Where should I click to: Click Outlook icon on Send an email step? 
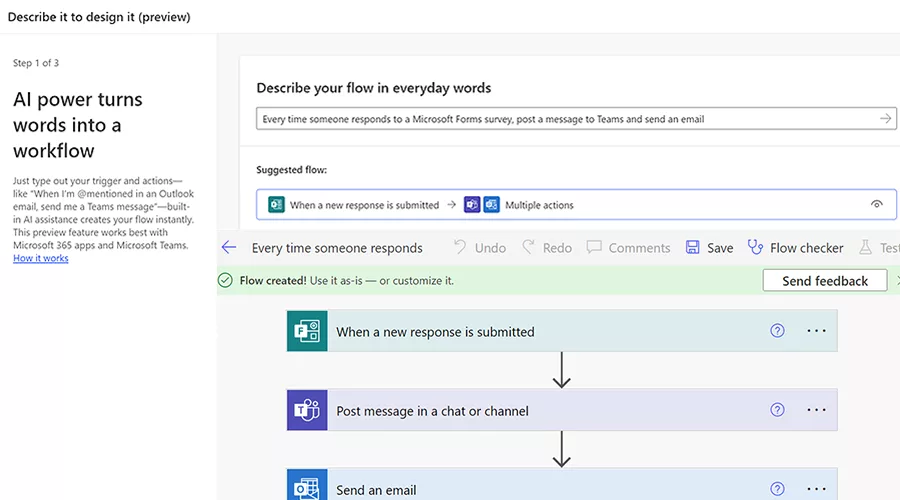(307, 485)
